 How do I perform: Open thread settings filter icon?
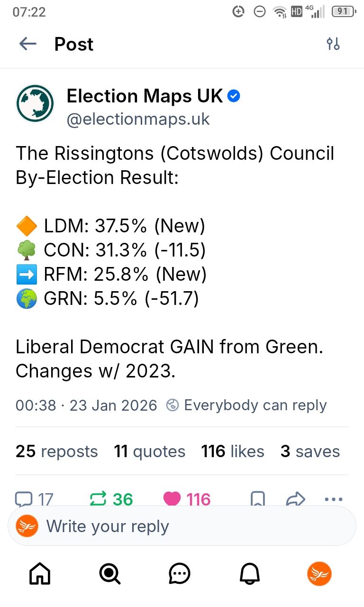[333, 44]
